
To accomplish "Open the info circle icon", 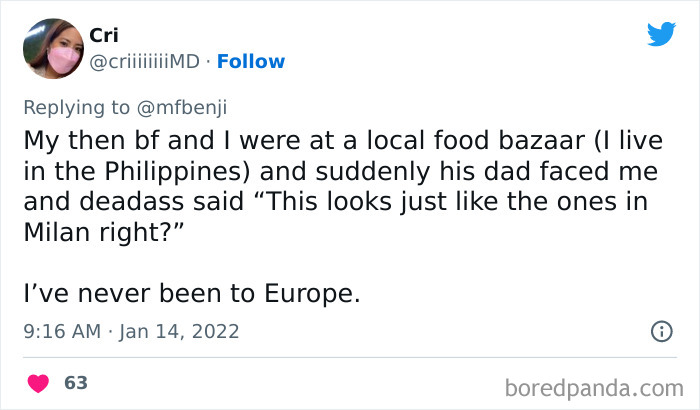I will (660, 331).
